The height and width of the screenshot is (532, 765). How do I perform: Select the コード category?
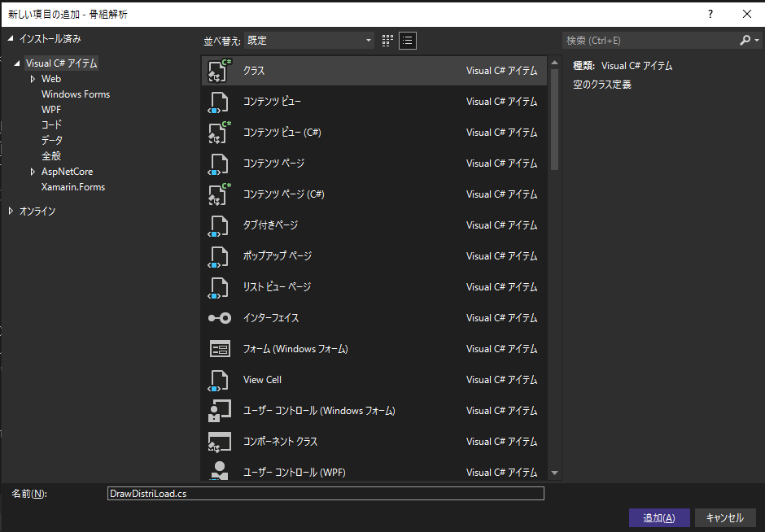[51, 124]
